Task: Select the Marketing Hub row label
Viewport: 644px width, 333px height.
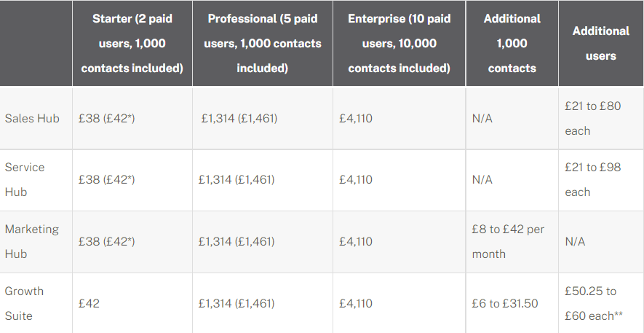Action: point(32,241)
